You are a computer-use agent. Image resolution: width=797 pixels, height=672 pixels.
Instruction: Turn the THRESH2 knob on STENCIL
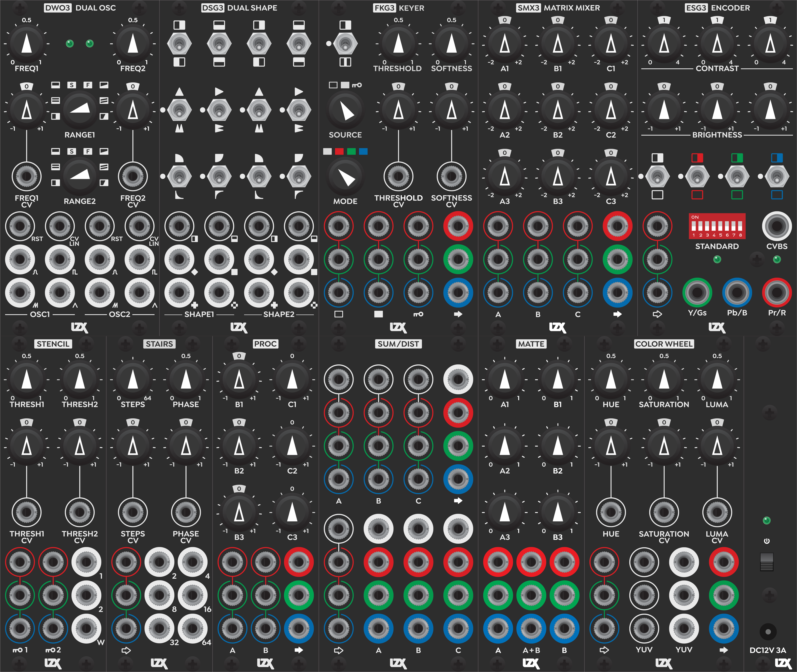[x=80, y=379]
